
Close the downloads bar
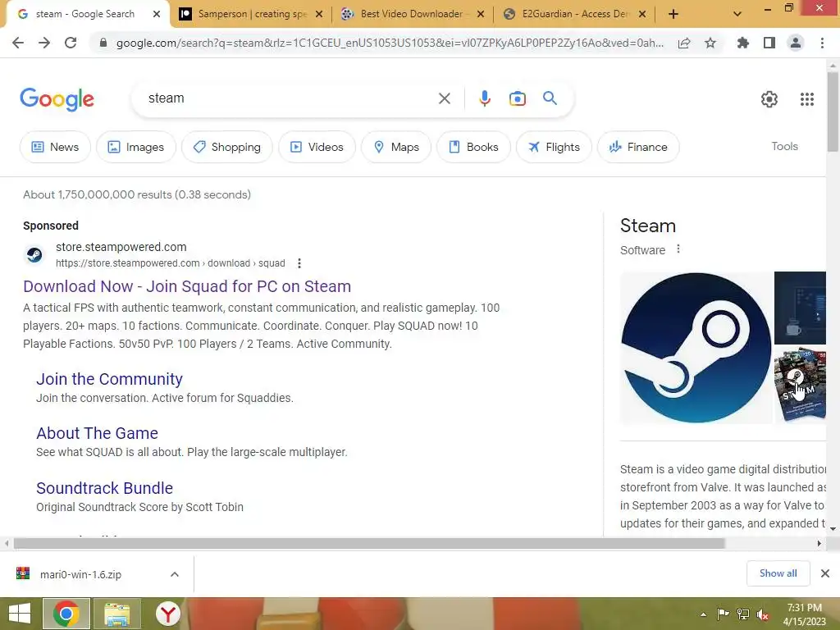point(825,573)
